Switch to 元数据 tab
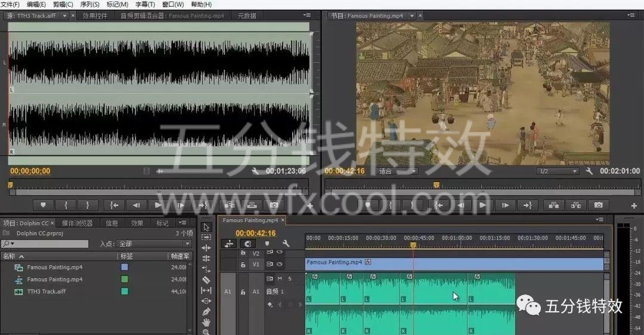 (247, 16)
